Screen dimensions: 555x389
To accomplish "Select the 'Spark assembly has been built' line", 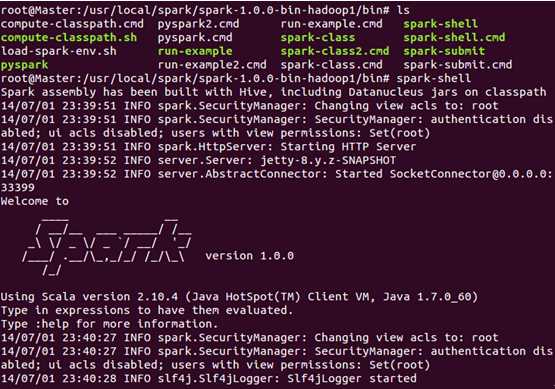I will pos(273,92).
